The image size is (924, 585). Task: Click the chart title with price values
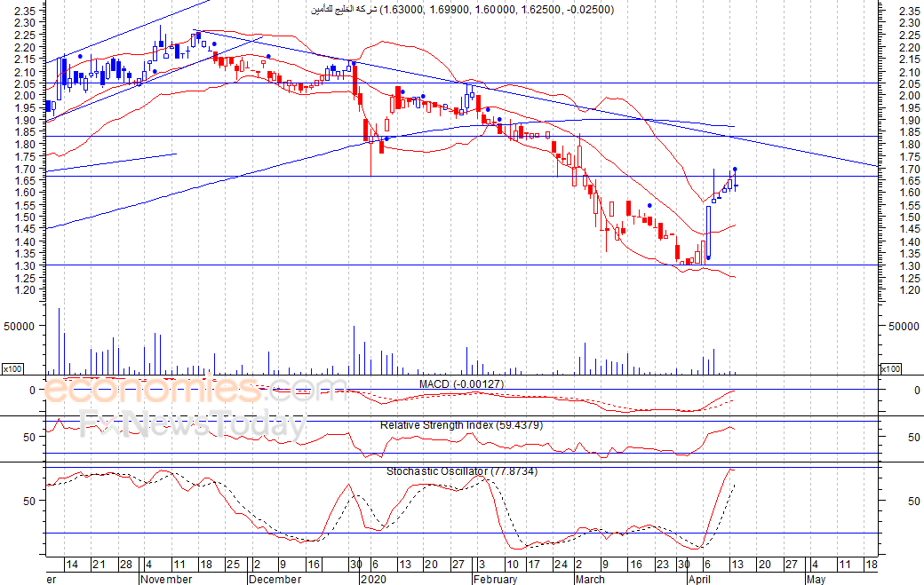pos(463,10)
